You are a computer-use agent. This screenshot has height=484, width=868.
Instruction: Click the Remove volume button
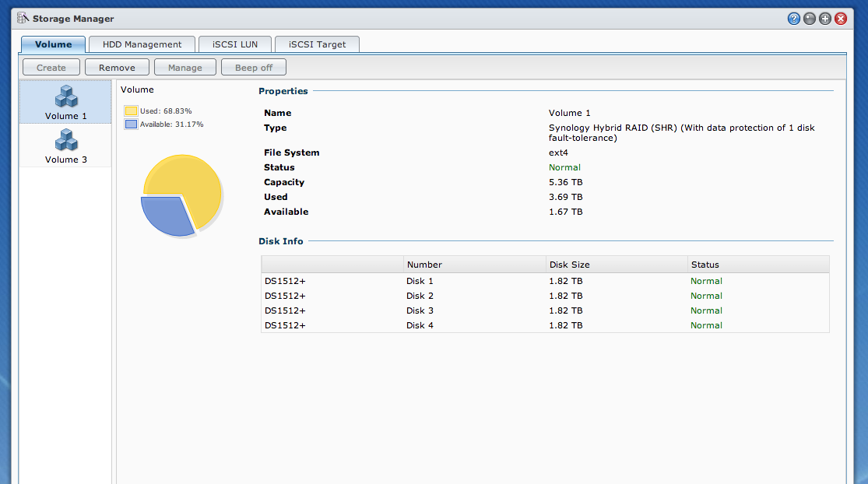pyautogui.click(x=117, y=68)
